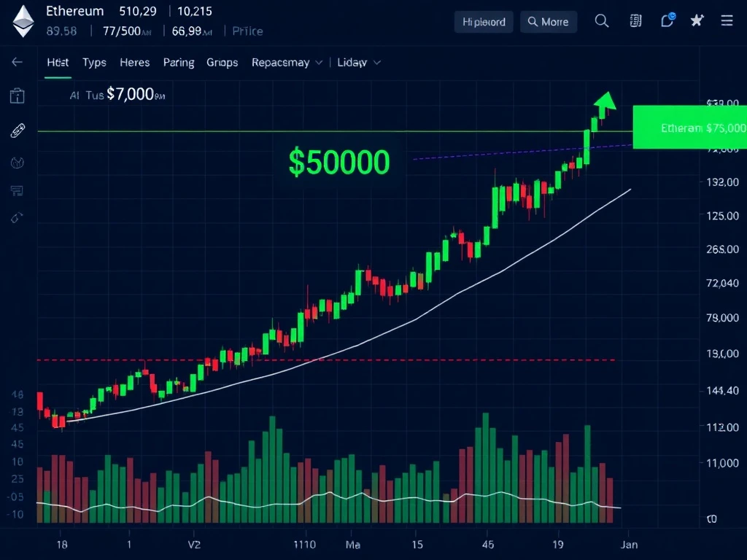
Task: Click the 192,00 price axis label
Action: [723, 182]
